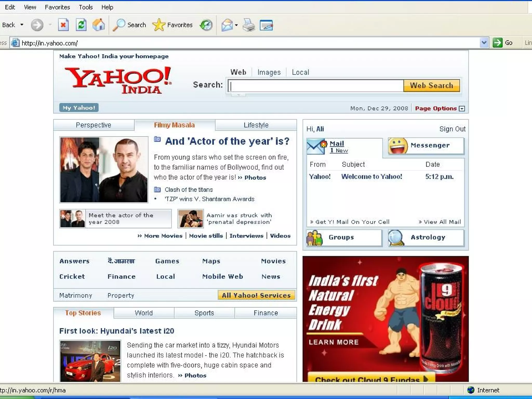Open the Mail toolbar dropdown arrow

236,25
